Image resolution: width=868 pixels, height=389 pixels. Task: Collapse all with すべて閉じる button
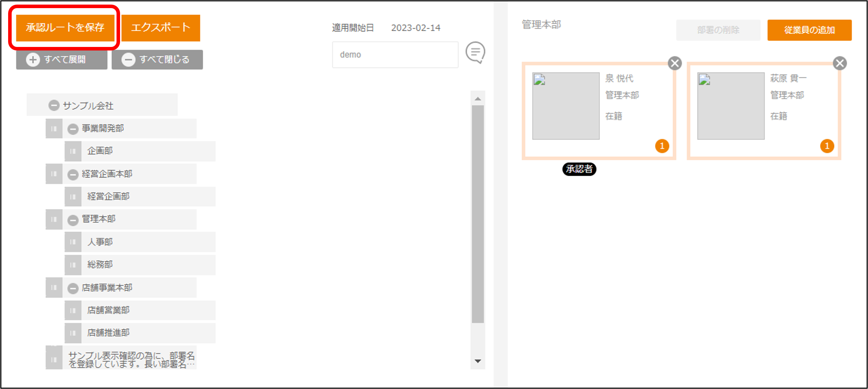[x=157, y=59]
